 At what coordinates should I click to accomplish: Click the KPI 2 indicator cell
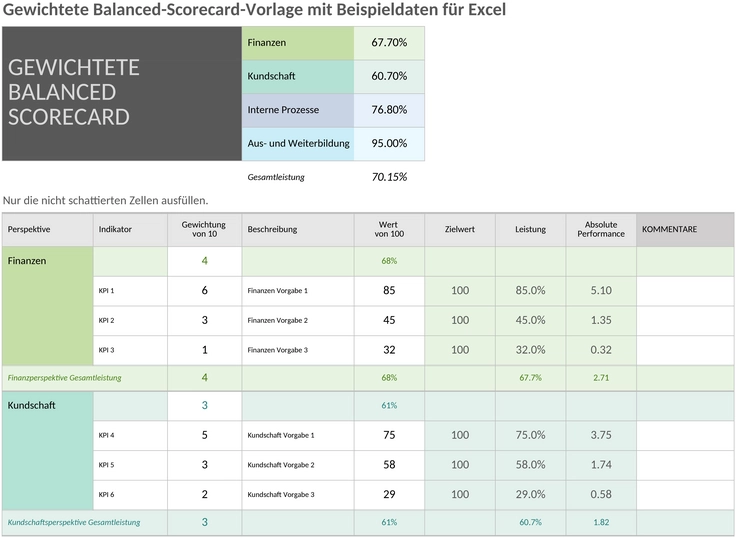[130, 321]
